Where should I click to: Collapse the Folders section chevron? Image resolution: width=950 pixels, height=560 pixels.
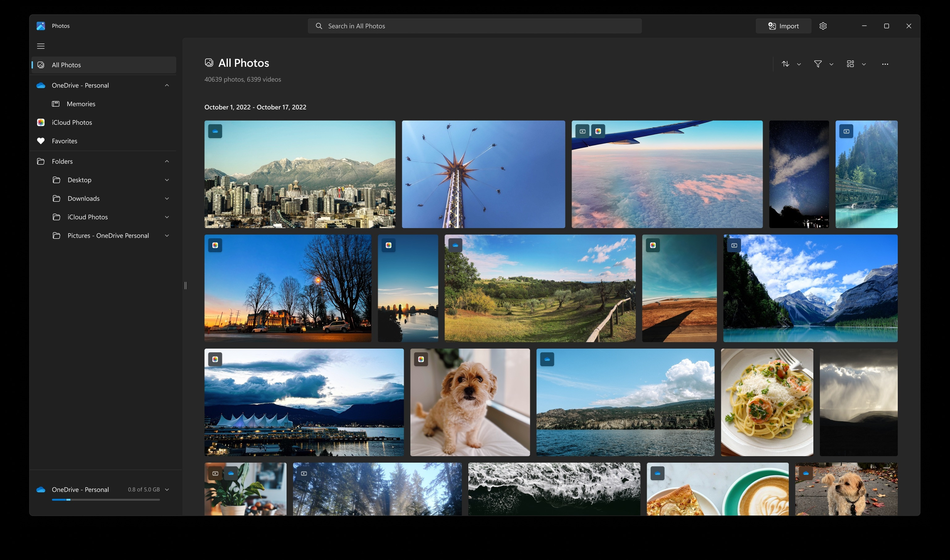click(x=167, y=162)
